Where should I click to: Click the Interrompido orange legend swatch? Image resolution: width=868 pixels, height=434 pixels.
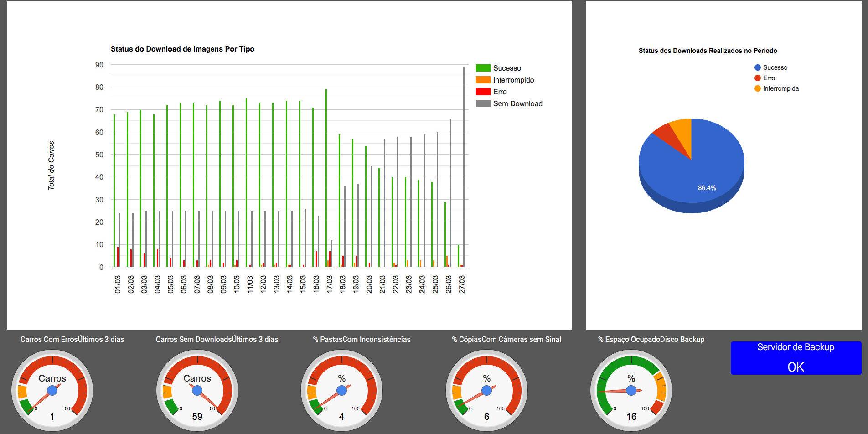pyautogui.click(x=483, y=80)
